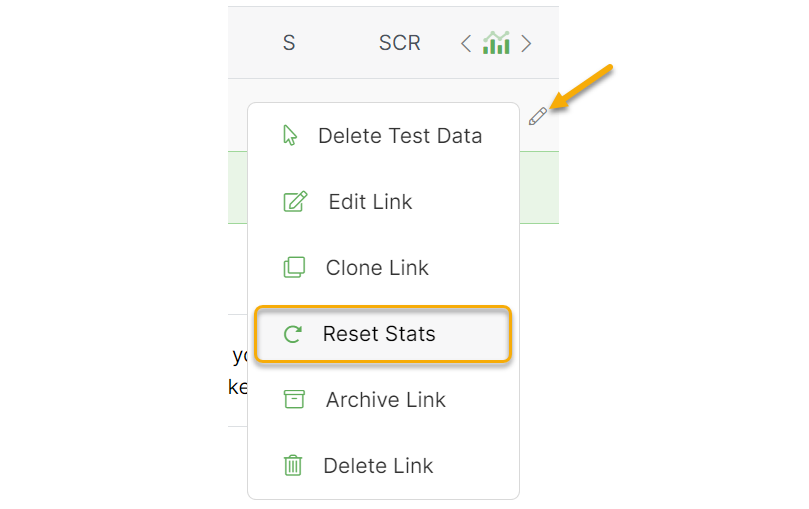Select Archive Link menu entry
The width and height of the screenshot is (809, 509).
click(x=385, y=400)
